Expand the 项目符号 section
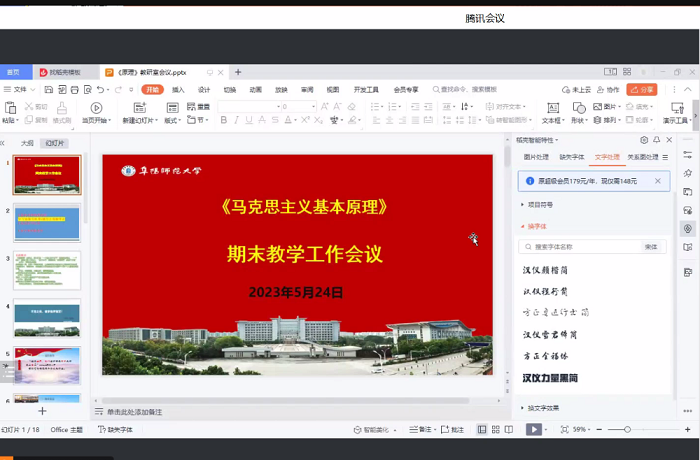 [540, 204]
